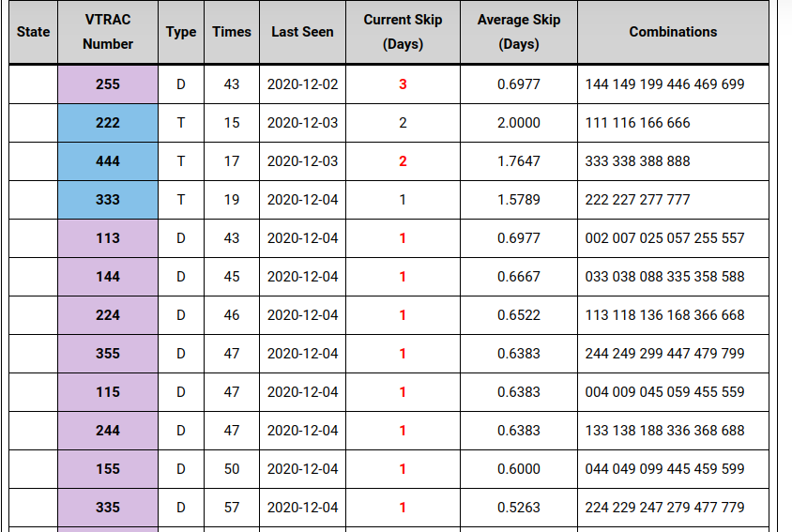
Task: Click the Times column header
Action: [x=232, y=32]
